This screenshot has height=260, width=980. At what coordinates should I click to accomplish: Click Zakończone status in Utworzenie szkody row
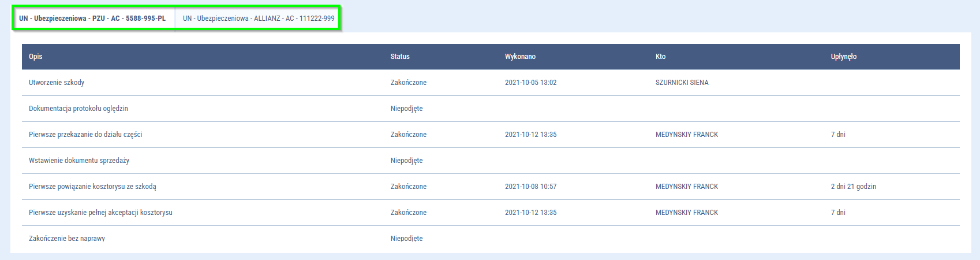(408, 83)
